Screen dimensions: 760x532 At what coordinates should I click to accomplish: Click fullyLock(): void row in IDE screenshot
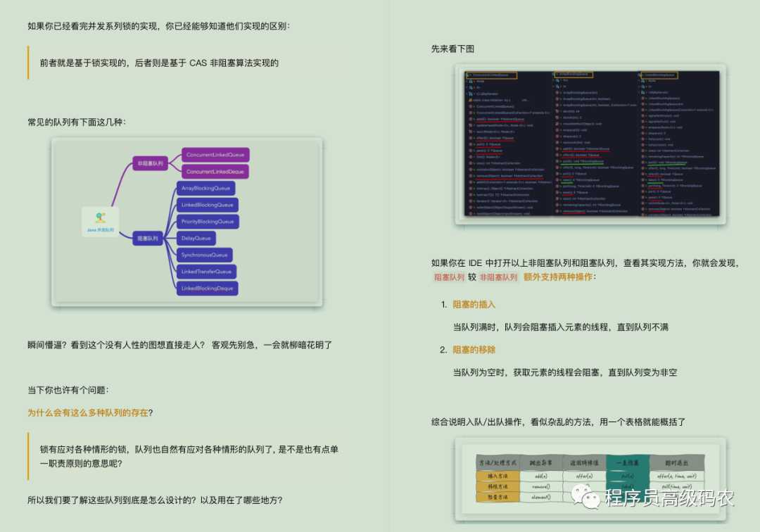(x=656, y=139)
